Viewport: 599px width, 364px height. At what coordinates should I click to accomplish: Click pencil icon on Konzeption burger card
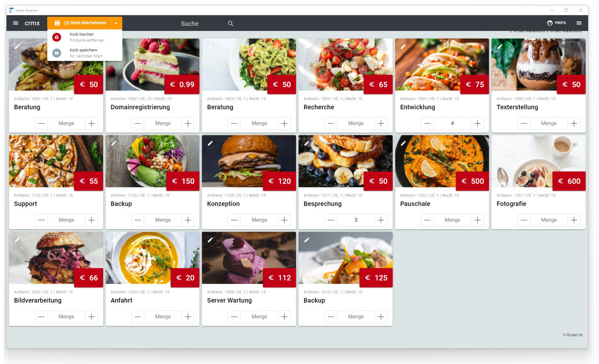pos(210,143)
